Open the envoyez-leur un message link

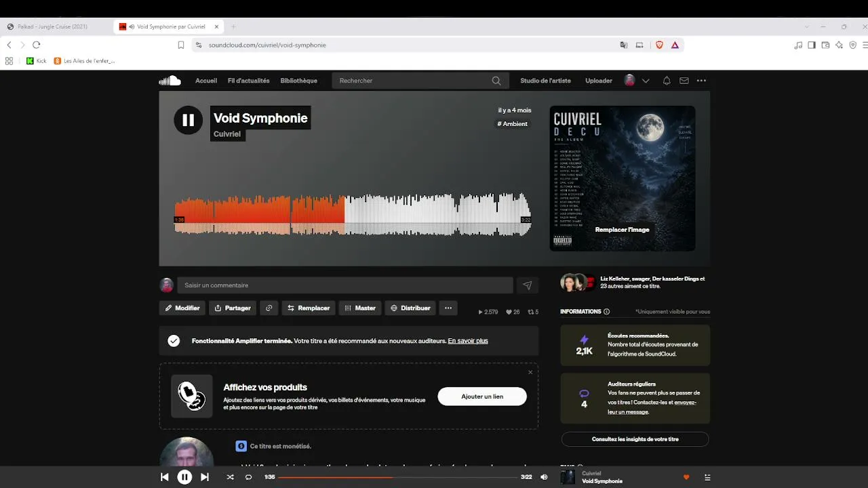click(652, 407)
